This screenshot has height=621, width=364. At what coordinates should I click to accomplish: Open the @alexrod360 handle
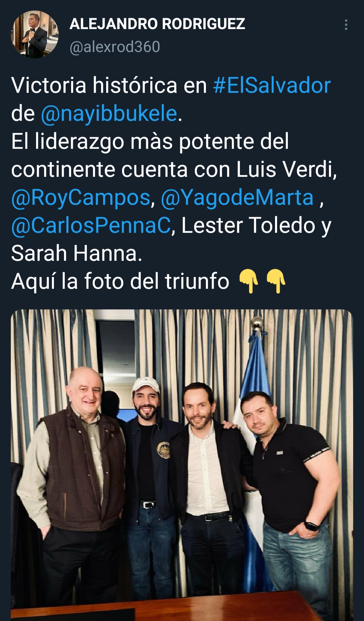(x=115, y=47)
